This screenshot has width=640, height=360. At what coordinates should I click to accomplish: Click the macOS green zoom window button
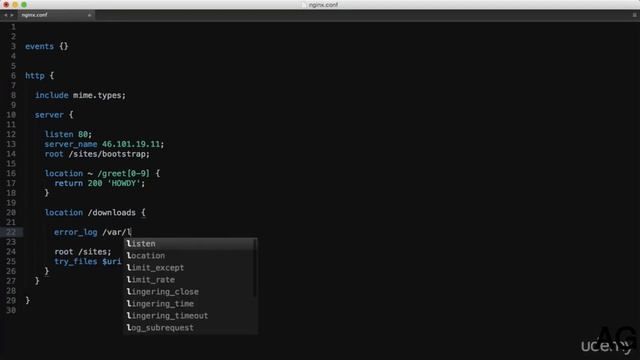click(24, 4)
